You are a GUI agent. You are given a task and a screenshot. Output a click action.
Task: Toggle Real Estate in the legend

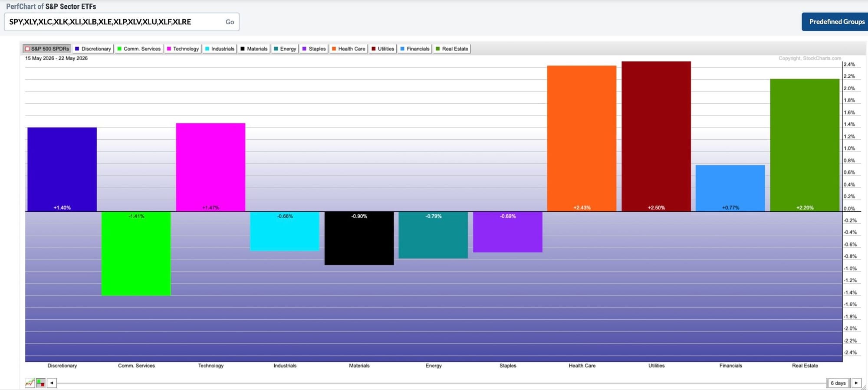pyautogui.click(x=452, y=49)
